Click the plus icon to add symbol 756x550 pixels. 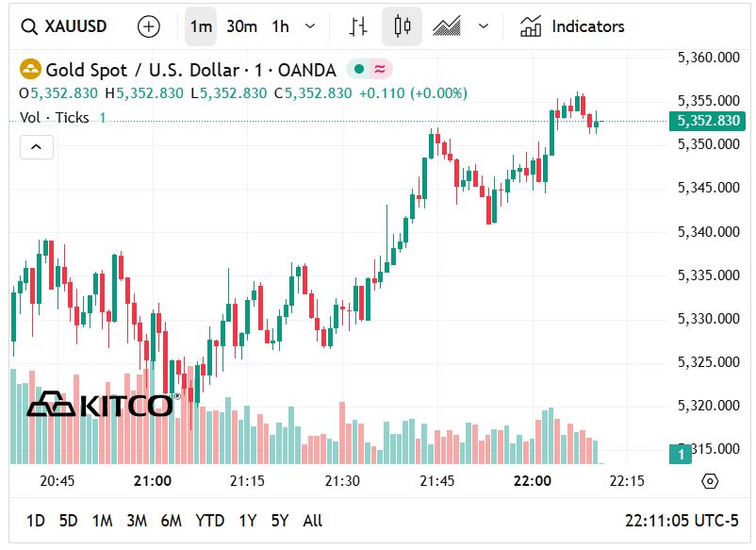[x=149, y=26]
